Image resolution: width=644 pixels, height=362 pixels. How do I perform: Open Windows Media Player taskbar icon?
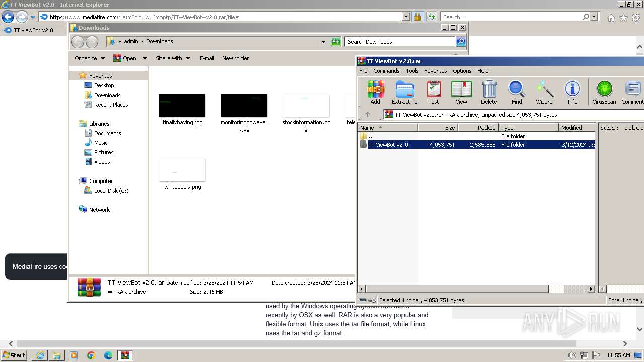(x=74, y=355)
